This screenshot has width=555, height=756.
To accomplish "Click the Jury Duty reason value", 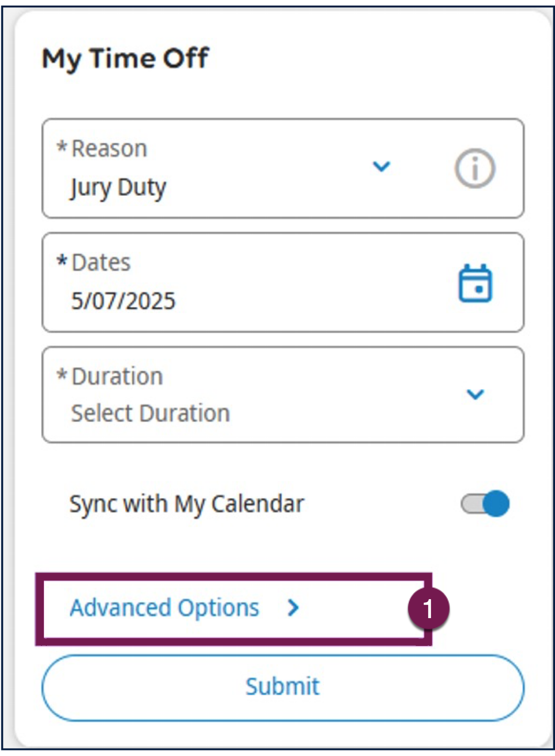I will (x=118, y=188).
